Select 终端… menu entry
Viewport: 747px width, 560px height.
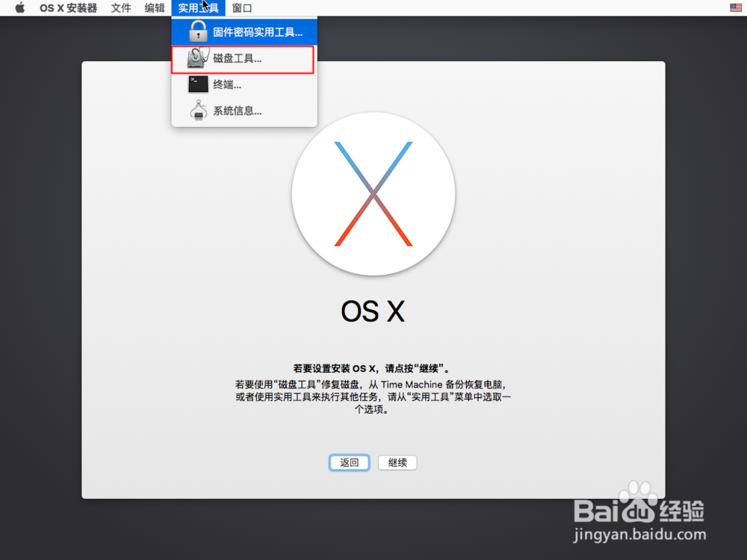(x=244, y=85)
